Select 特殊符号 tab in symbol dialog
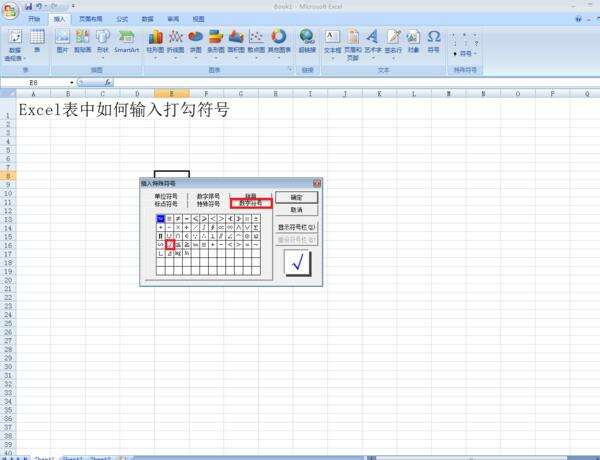This screenshot has width=600, height=460. 208,204
